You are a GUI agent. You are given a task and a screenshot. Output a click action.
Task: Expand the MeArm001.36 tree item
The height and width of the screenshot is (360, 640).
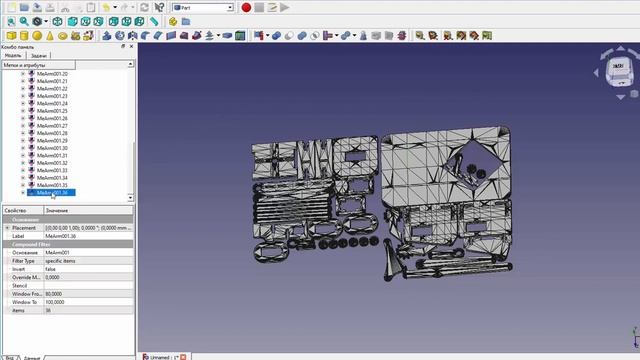[x=23, y=193]
